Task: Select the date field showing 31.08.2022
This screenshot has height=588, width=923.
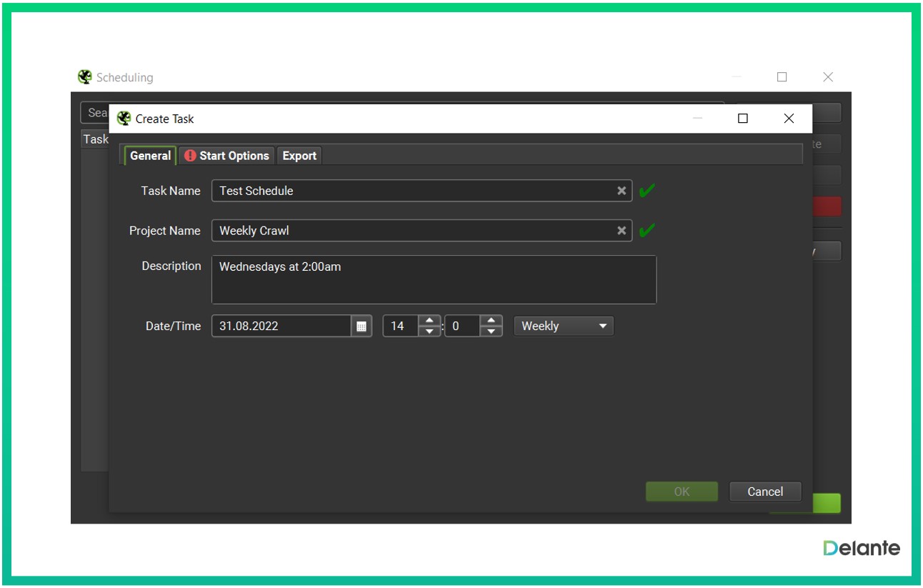Action: (x=281, y=327)
